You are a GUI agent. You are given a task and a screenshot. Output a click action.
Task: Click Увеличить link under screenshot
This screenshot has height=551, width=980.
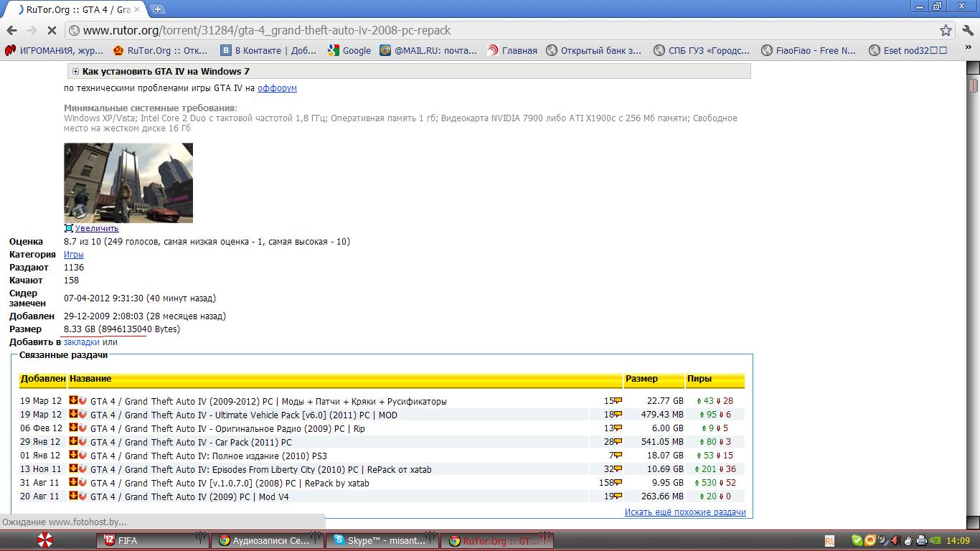(x=97, y=228)
